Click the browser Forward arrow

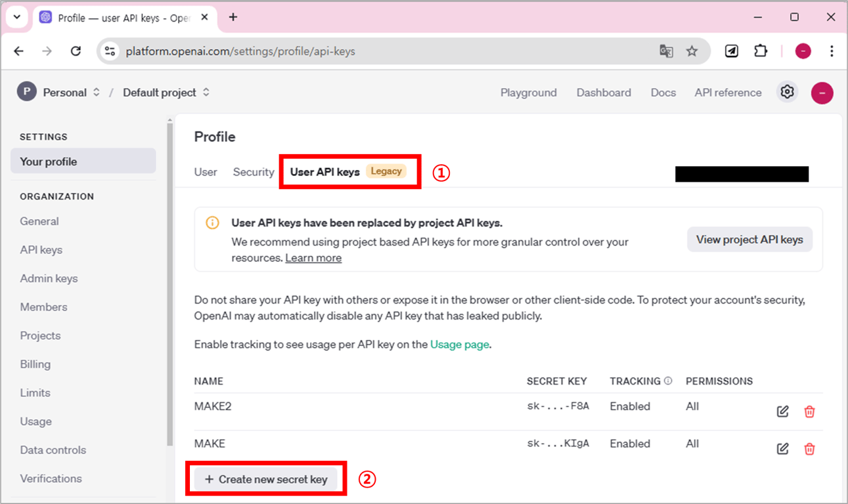pyautogui.click(x=47, y=51)
